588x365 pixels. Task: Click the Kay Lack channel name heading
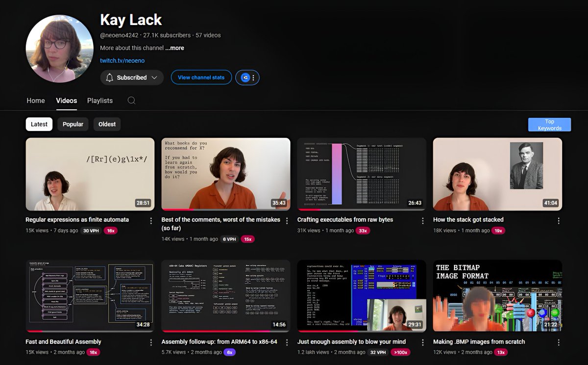(131, 20)
